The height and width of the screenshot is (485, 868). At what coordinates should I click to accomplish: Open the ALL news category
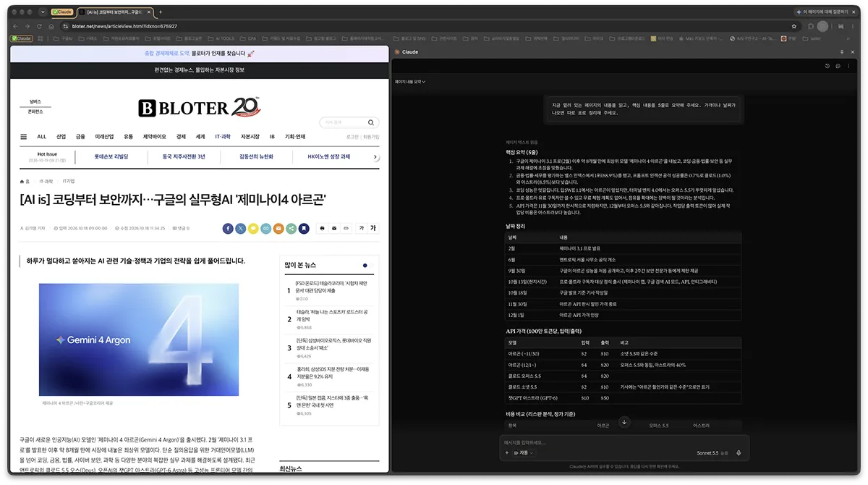pyautogui.click(x=42, y=136)
